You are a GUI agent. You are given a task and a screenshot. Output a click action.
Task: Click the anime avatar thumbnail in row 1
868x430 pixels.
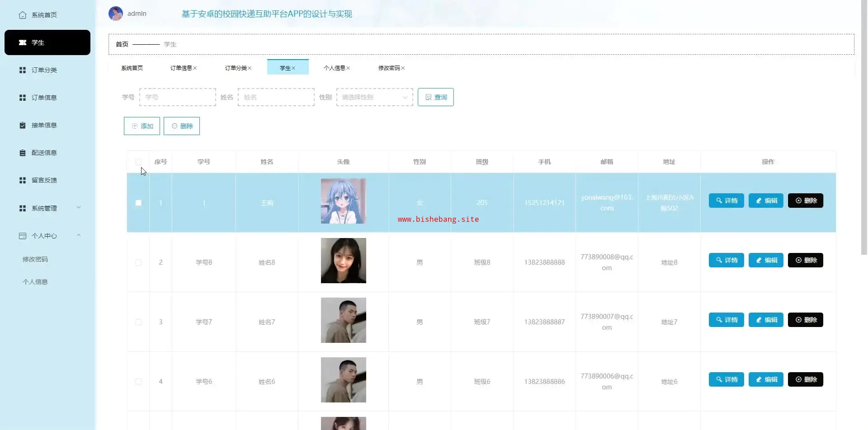point(344,201)
